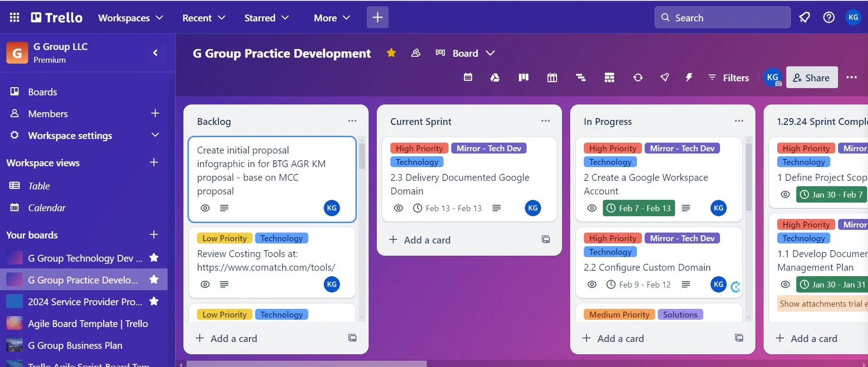Open the Google Drive power-up icon
Image resolution: width=868 pixels, height=367 pixels.
(495, 77)
